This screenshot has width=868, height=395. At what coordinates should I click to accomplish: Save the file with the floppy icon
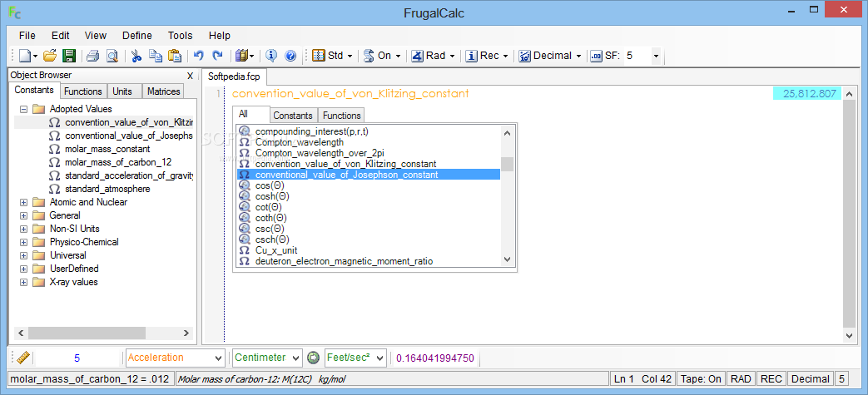click(68, 56)
